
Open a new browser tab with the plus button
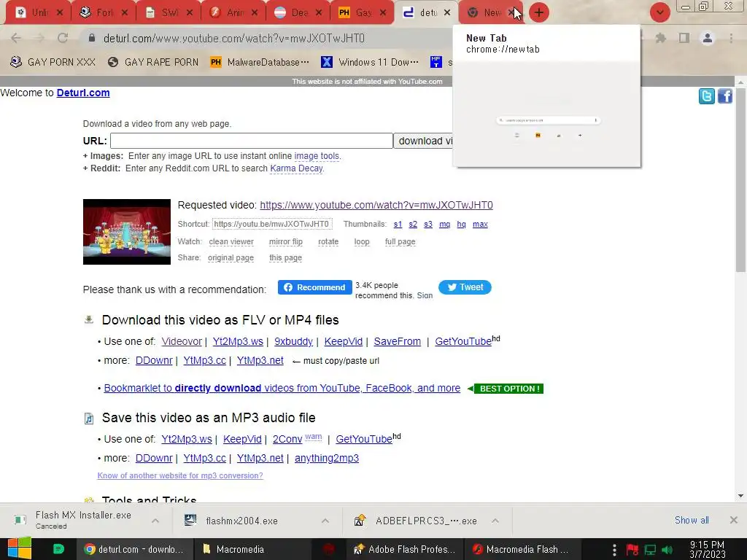(539, 12)
